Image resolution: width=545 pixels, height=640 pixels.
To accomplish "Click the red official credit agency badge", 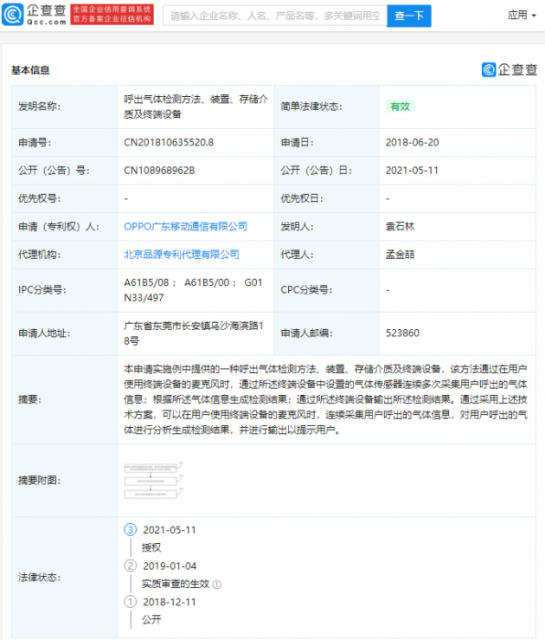I will (x=112, y=15).
